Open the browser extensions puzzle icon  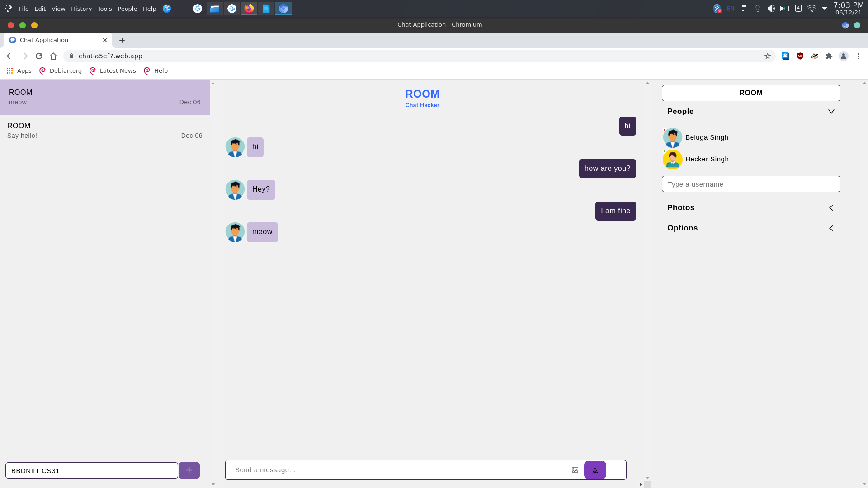(829, 56)
